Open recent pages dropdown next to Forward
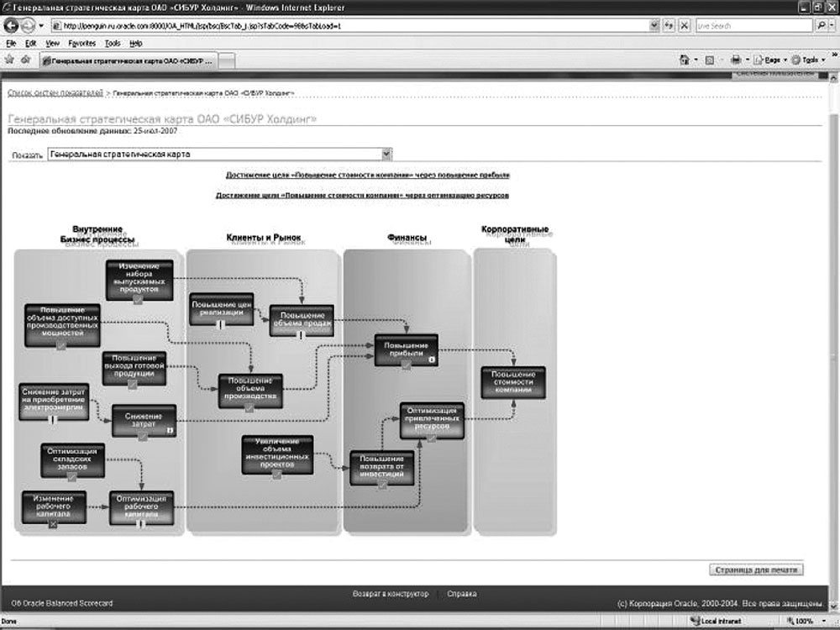Viewport: 840px width, 630px height. click(x=41, y=26)
